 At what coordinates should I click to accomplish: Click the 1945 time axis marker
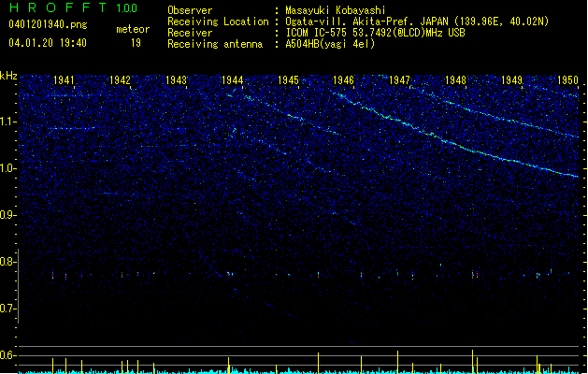pos(288,80)
